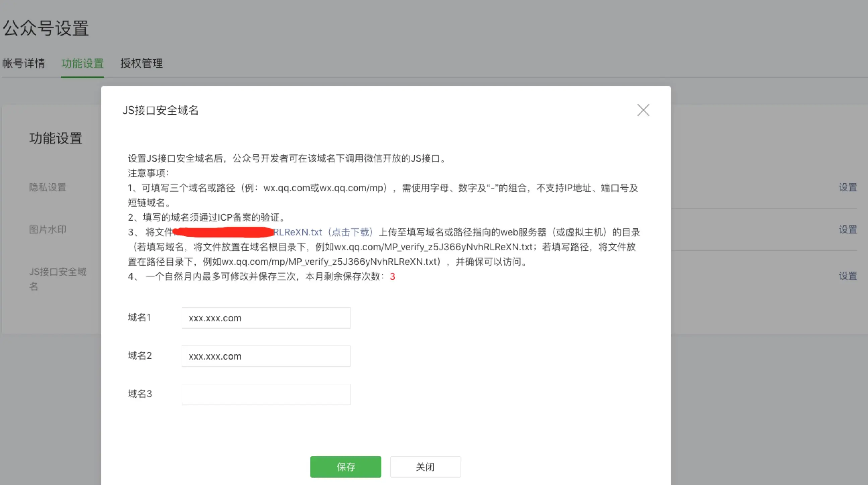Click the green 保存 button
Image resolution: width=868 pixels, height=485 pixels.
point(346,467)
